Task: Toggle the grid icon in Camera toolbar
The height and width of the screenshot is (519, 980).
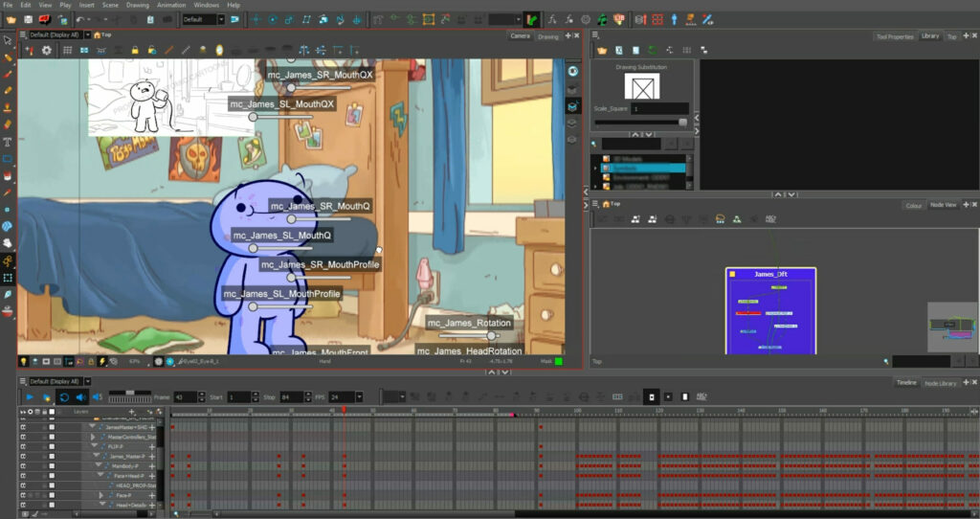Action: (67, 50)
